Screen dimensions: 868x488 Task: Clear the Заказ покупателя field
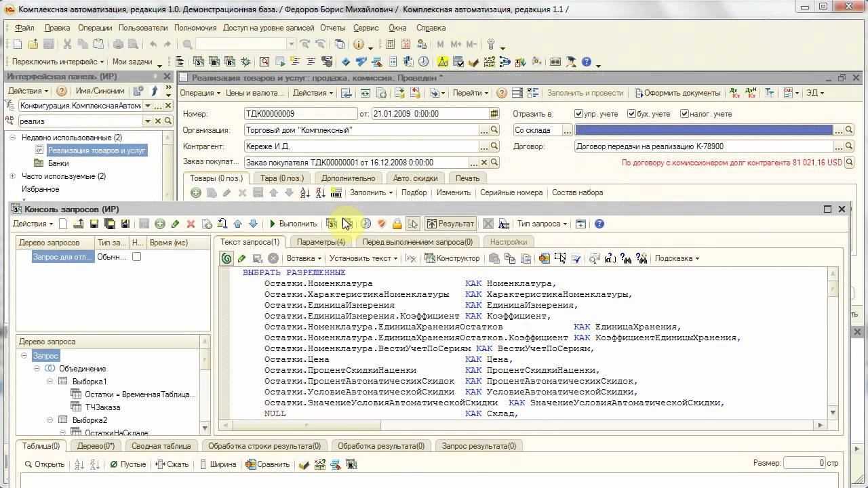click(484, 163)
